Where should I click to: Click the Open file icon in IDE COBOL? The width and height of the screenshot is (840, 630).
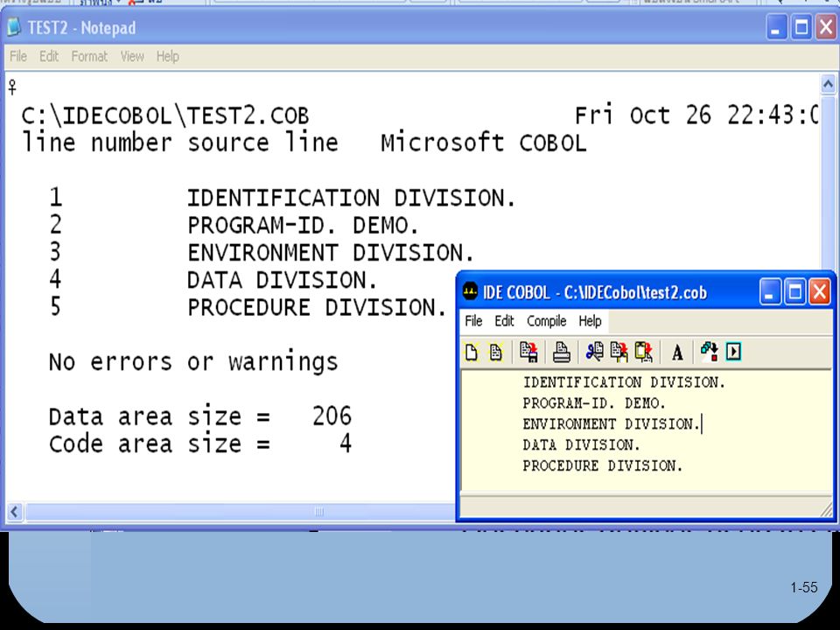(x=496, y=352)
